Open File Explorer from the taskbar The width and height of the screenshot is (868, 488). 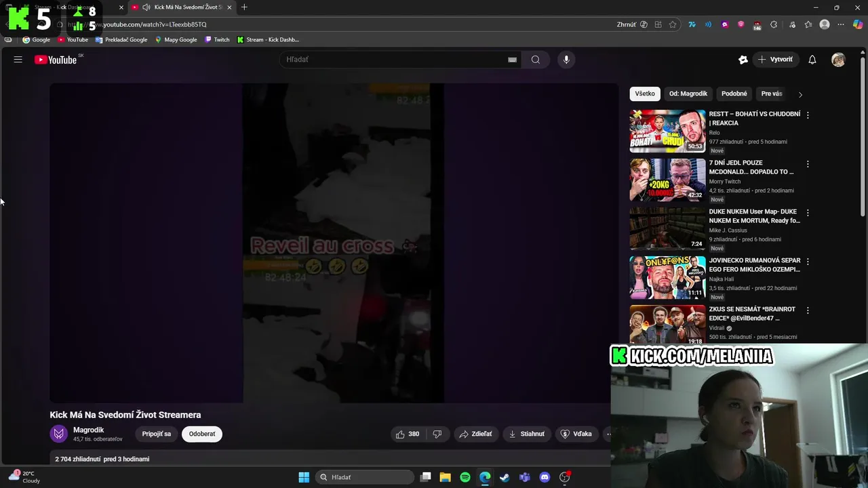click(446, 477)
